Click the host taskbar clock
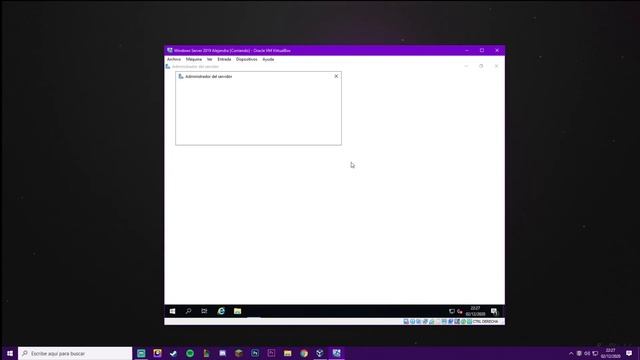640x360 pixels. pos(611,353)
